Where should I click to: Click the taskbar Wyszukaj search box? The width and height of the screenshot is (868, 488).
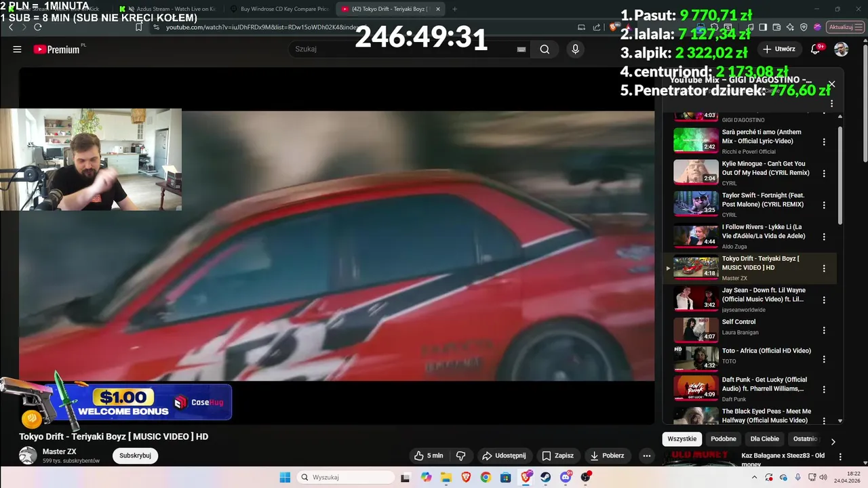click(x=344, y=477)
